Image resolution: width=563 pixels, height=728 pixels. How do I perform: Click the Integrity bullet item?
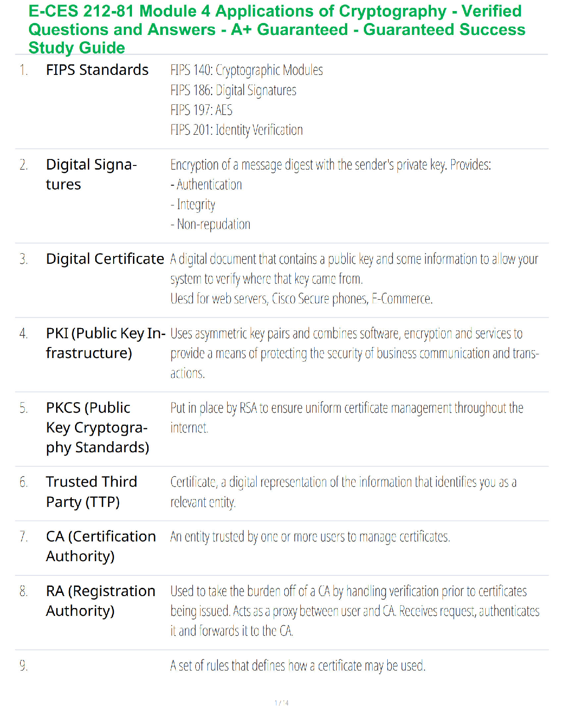tap(193, 205)
